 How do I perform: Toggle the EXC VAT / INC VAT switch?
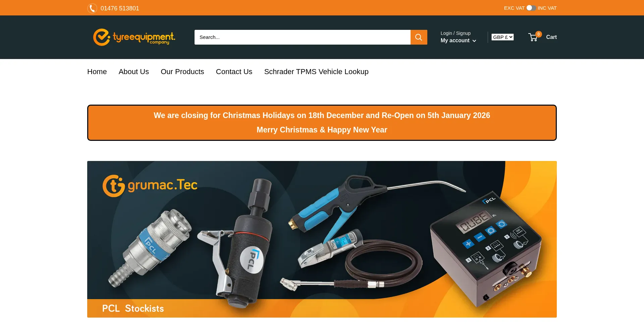click(x=531, y=8)
